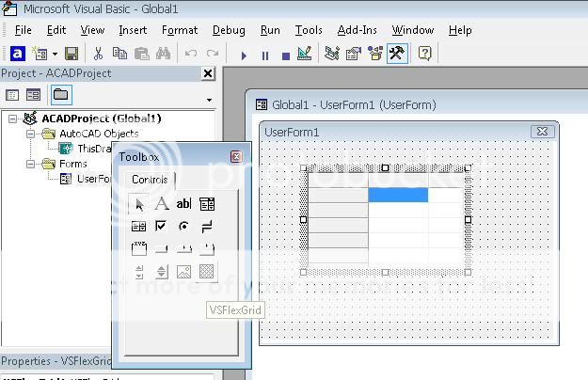Open the Help menu

coord(460,30)
